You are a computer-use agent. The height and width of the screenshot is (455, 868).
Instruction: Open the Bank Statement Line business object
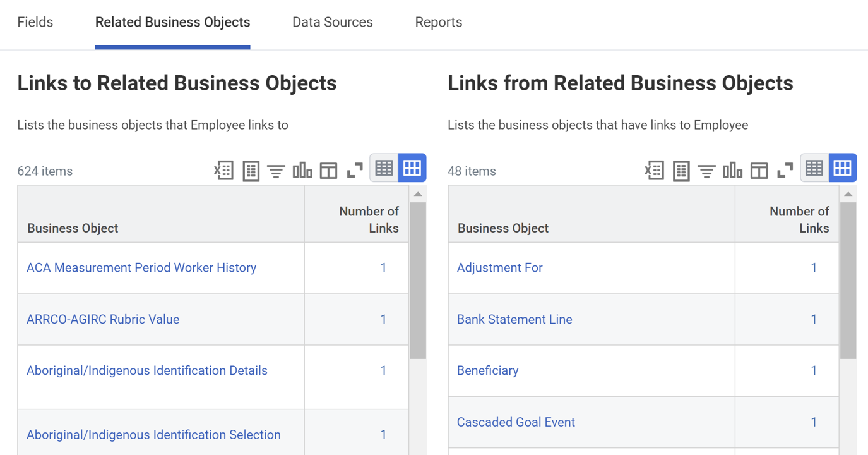point(514,319)
